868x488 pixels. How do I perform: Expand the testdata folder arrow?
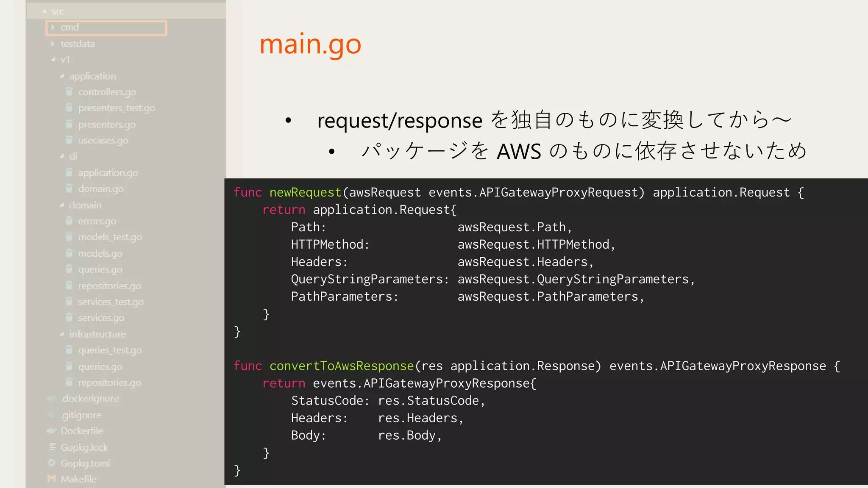[x=53, y=44]
